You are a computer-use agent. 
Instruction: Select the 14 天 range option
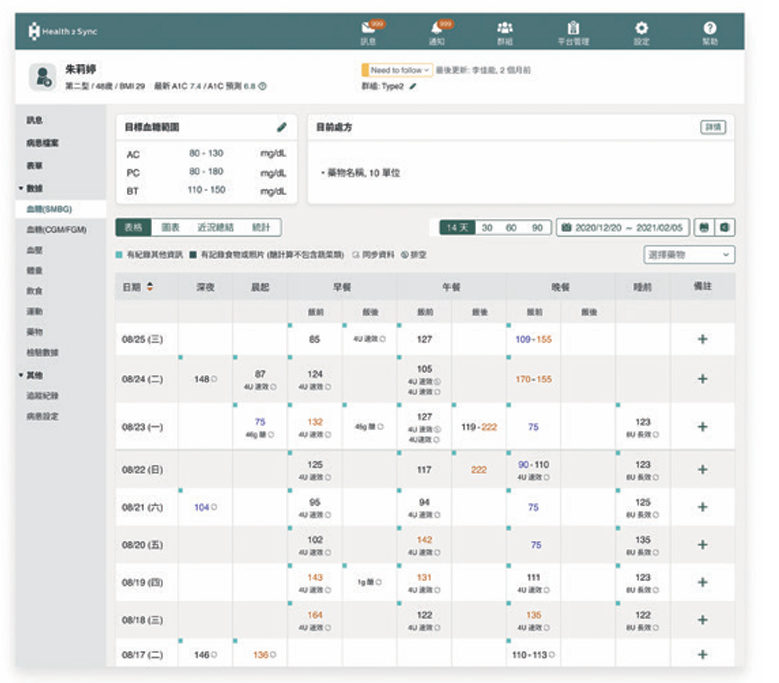[x=457, y=228]
